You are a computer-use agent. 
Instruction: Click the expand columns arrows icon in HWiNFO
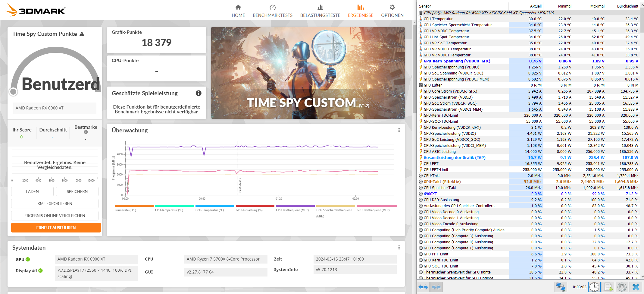pyautogui.click(x=423, y=287)
